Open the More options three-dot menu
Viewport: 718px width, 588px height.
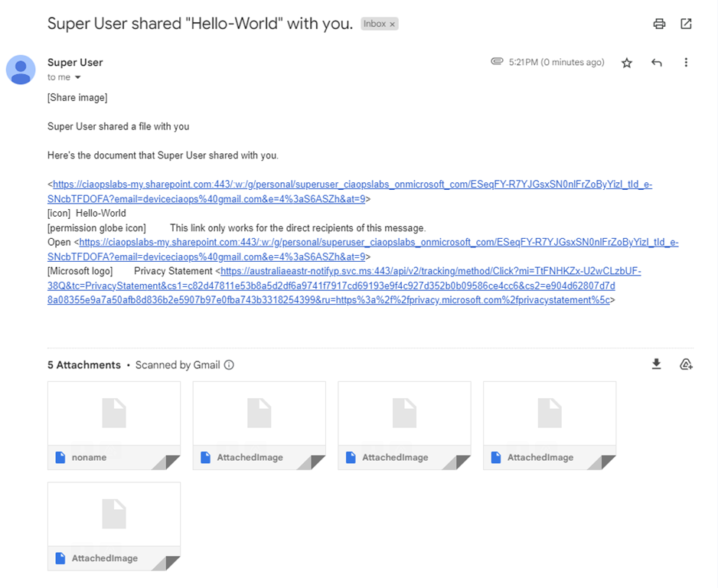[686, 63]
